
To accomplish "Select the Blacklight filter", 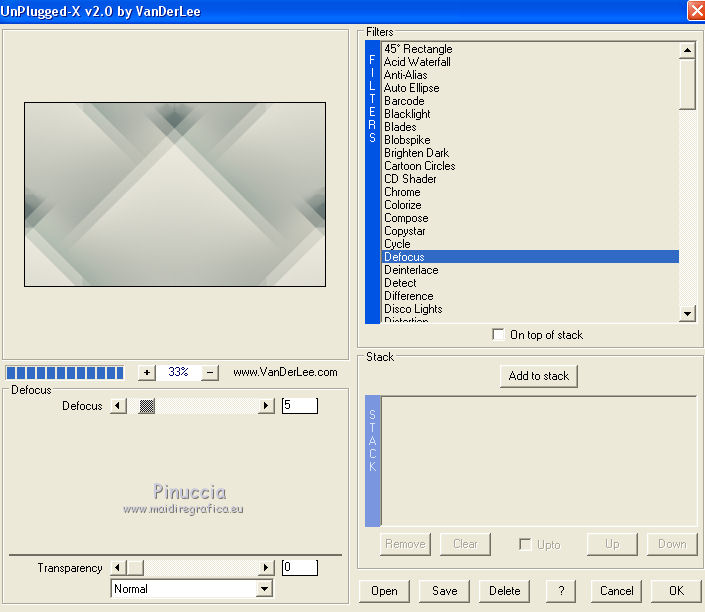I will tap(530, 114).
